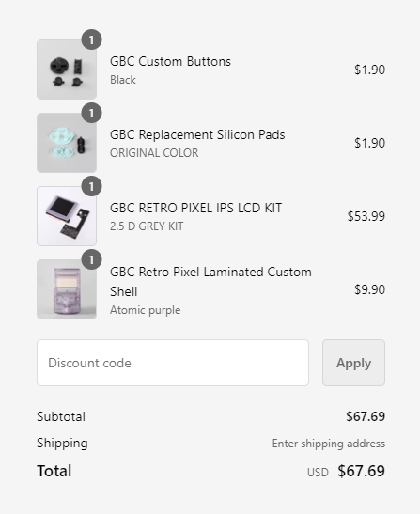Click quantity badge on IPS LCD Kit
This screenshot has height=514, width=420.
[91, 186]
